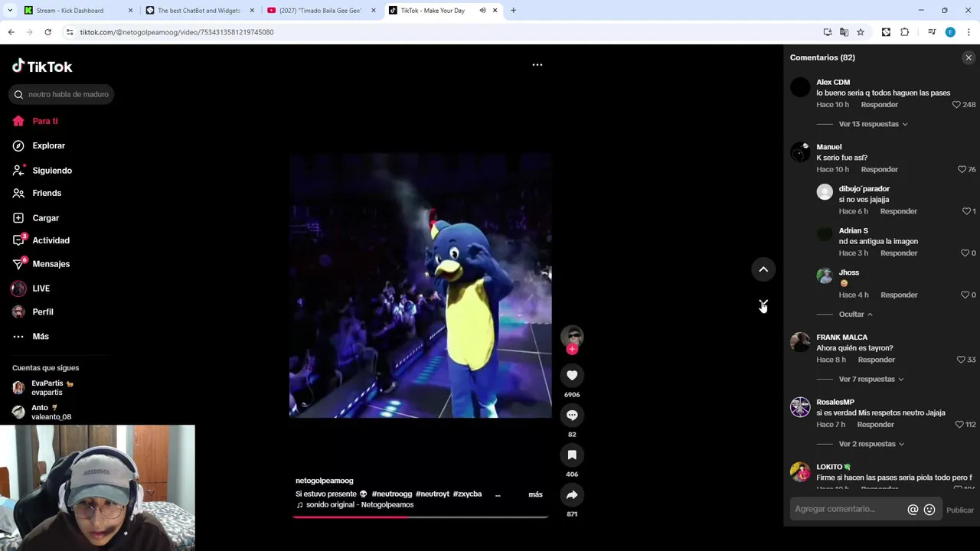Screen dimensions: 980x551
Task: Open netogolpeamoog username link
Action: click(x=325, y=481)
